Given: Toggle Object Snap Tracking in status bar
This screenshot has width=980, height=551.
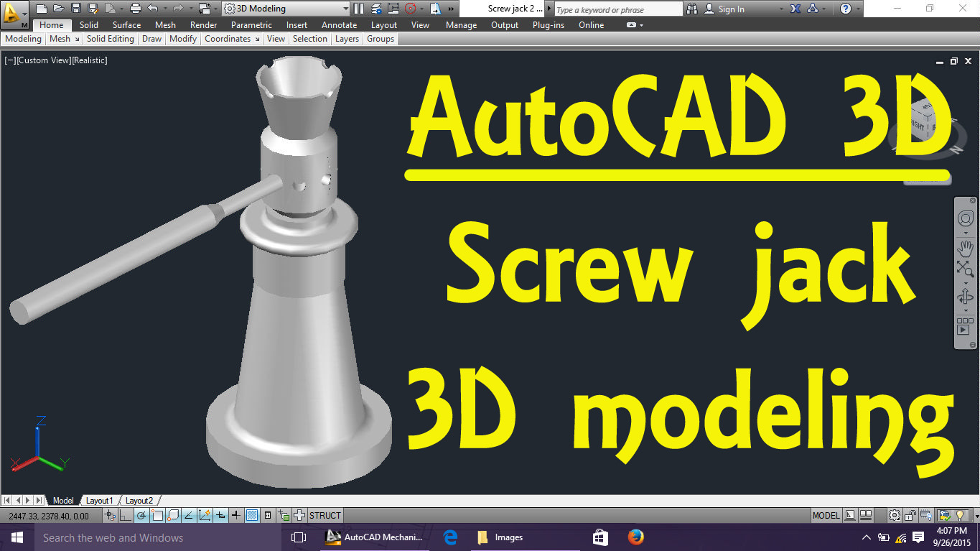Looking at the screenshot, I should 189,515.
